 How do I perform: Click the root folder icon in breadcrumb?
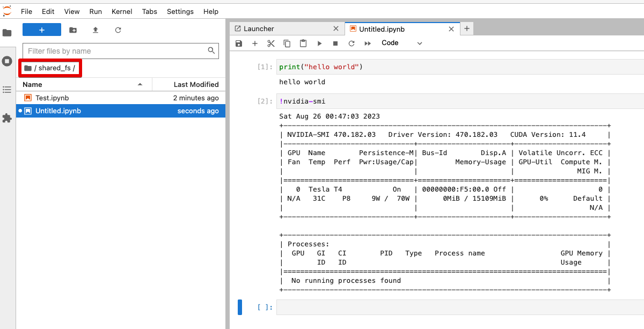[x=28, y=68]
